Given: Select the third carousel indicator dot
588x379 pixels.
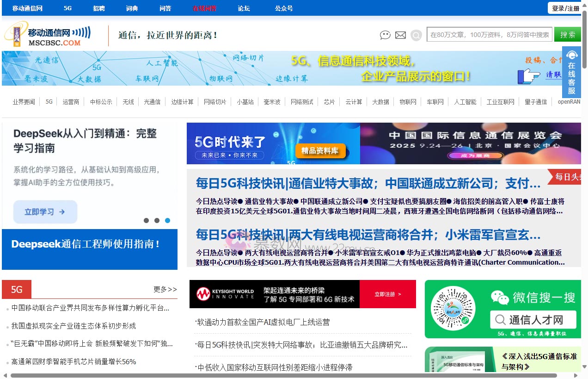Looking at the screenshot, I should point(167,221).
